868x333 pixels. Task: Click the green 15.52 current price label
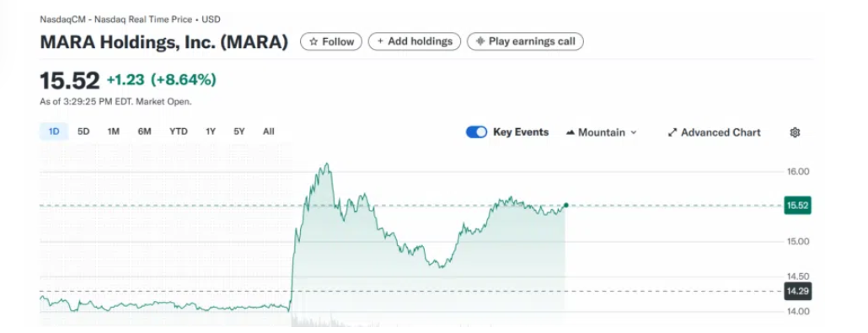tap(798, 206)
